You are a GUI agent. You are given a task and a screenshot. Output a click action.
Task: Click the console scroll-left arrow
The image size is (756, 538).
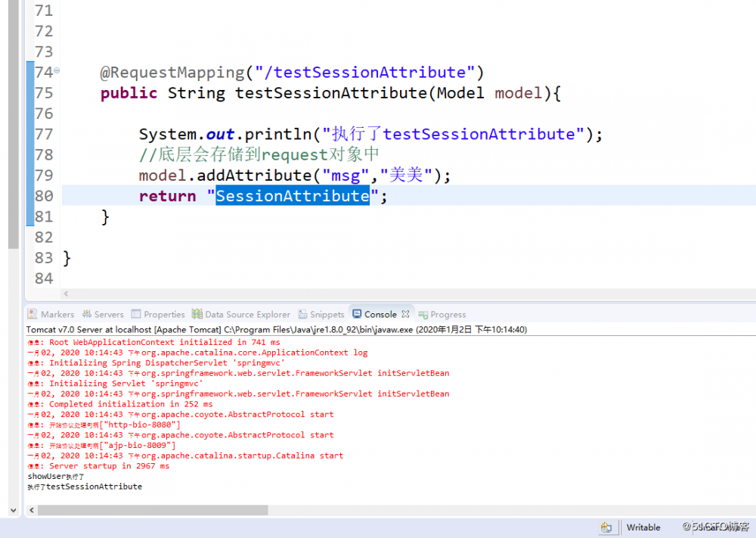(32, 510)
